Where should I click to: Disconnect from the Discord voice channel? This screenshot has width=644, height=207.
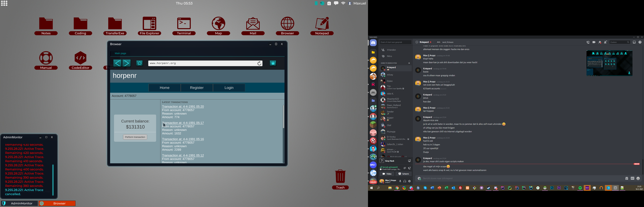point(409,168)
